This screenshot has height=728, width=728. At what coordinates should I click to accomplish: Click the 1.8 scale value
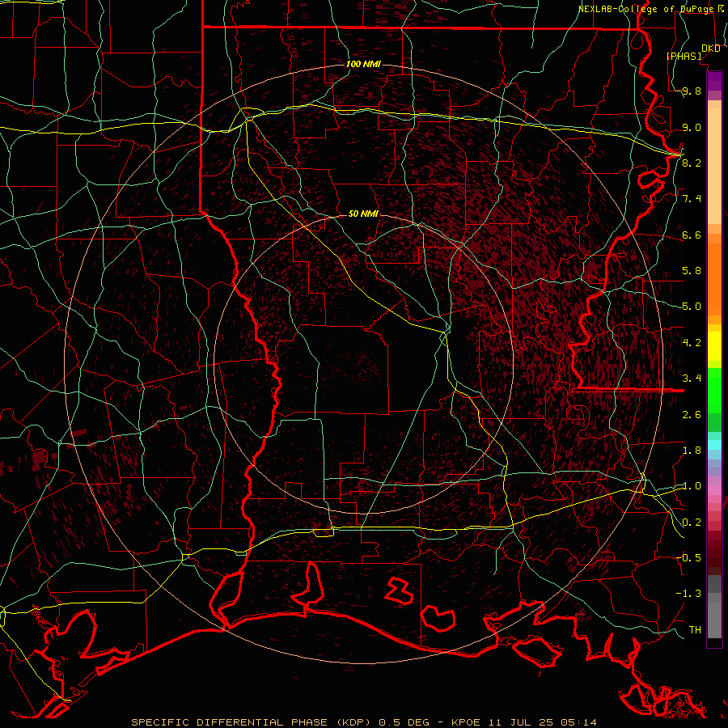tap(692, 451)
